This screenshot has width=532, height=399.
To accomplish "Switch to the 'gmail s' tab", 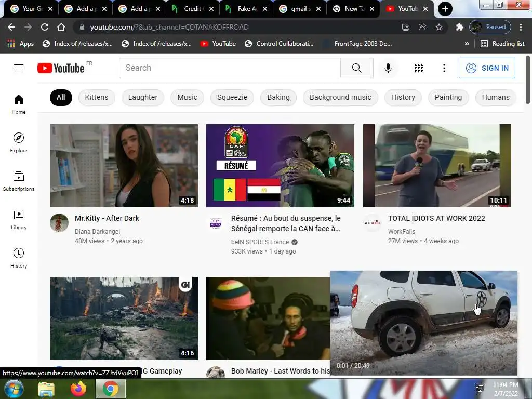I will (x=300, y=9).
